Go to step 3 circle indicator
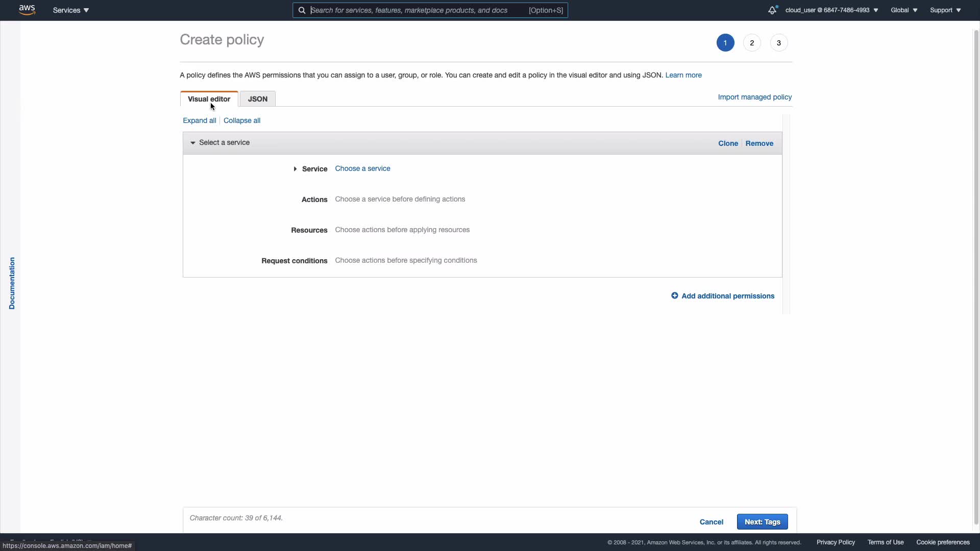Screen dimensions: 980x551 pyautogui.click(x=778, y=43)
